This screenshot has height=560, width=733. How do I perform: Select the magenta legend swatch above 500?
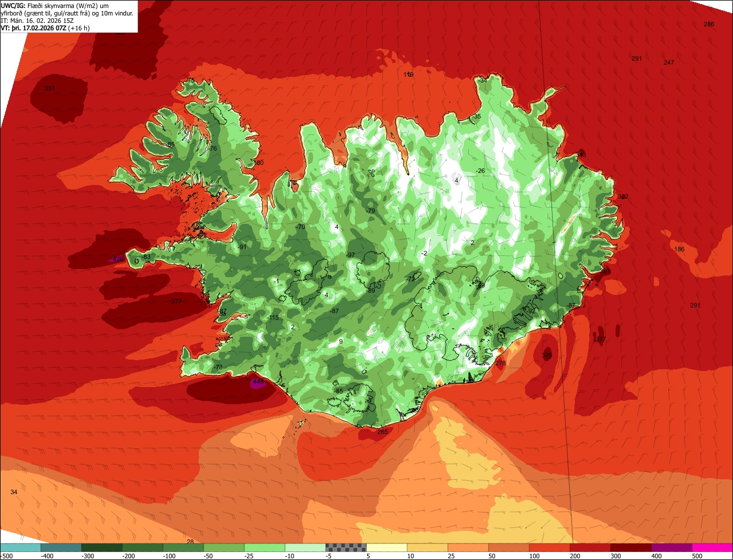coord(712,548)
